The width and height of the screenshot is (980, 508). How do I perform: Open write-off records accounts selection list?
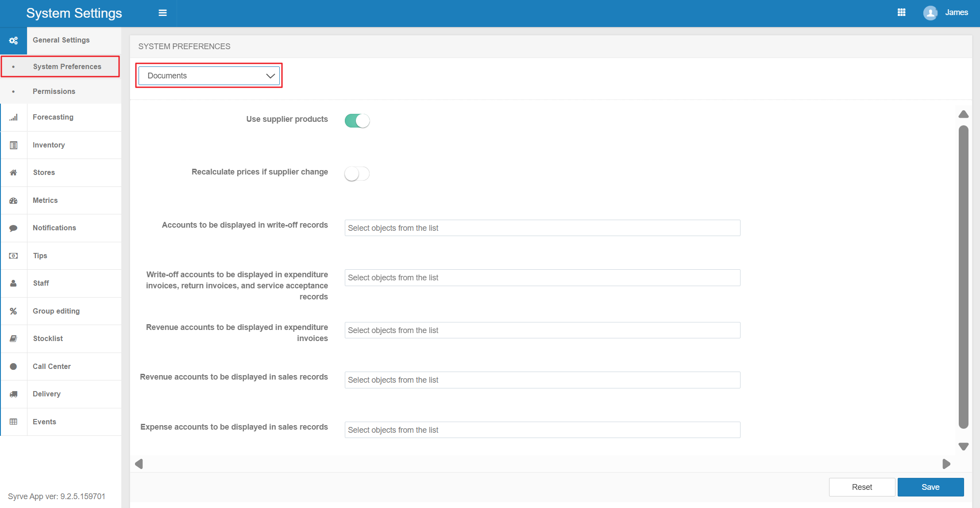coord(542,228)
